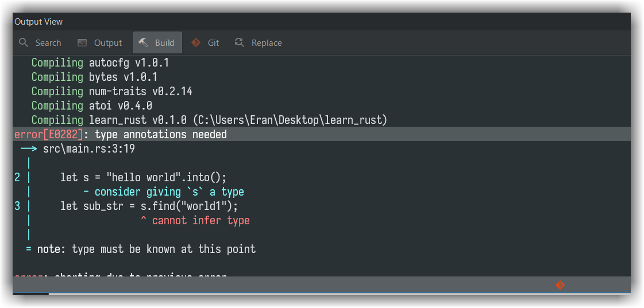Click the magnifier icon on Search tab
The width and height of the screenshot is (644, 308).
(x=24, y=42)
